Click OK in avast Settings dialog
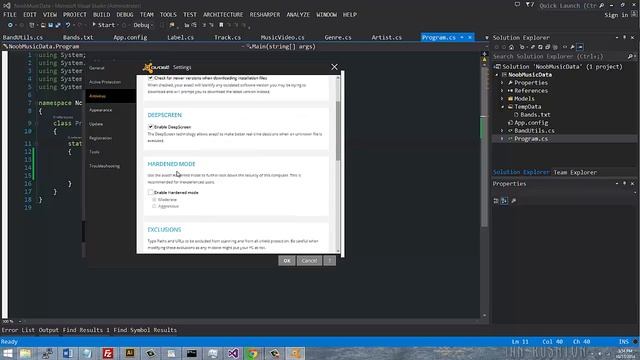Screen dimensions: 640x360 coord(287,260)
